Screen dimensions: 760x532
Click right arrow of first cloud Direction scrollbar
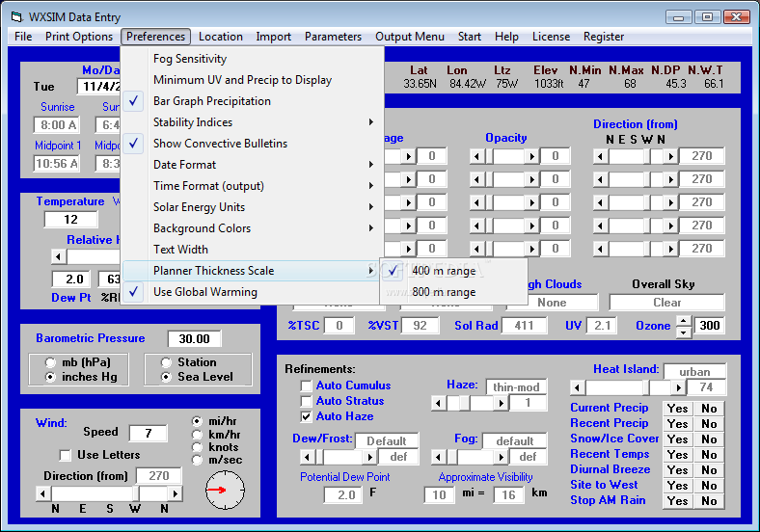(671, 156)
